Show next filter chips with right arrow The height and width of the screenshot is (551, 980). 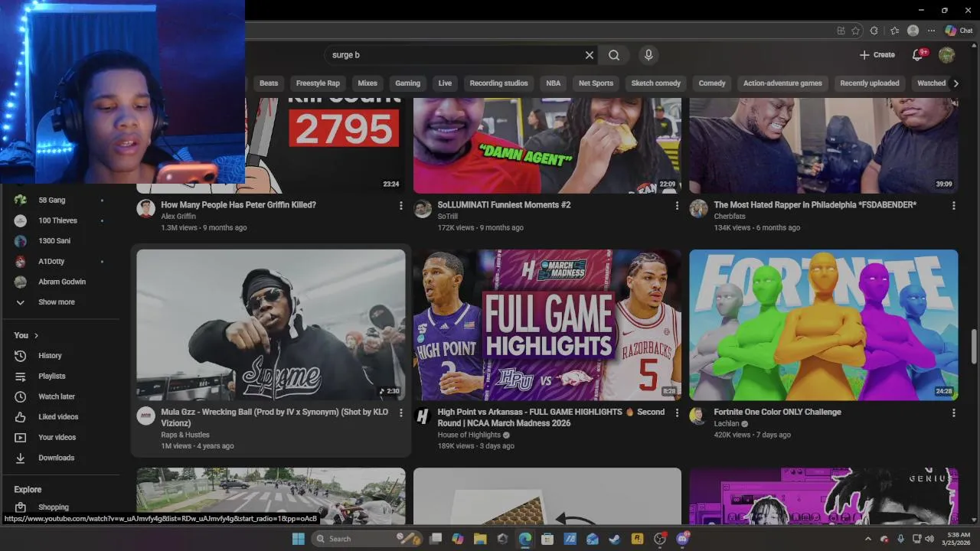[955, 83]
